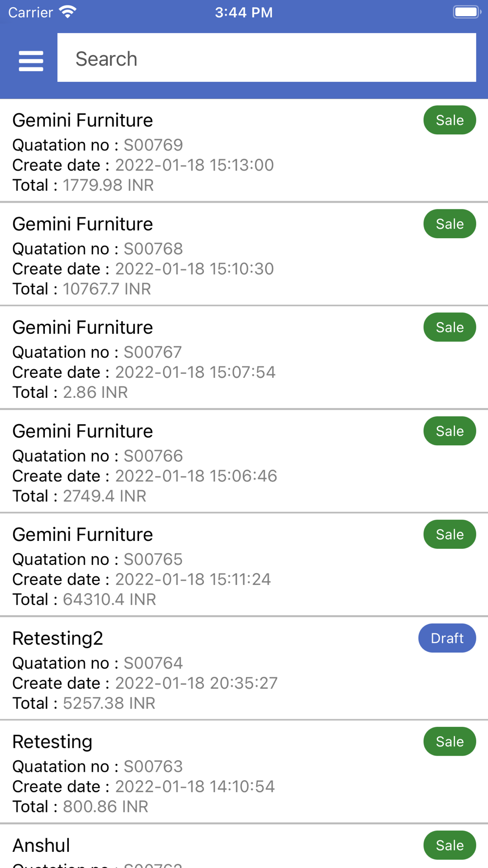488x868 pixels.
Task: Open Gemini Furniture quotation S00769
Action: [x=195, y=151]
